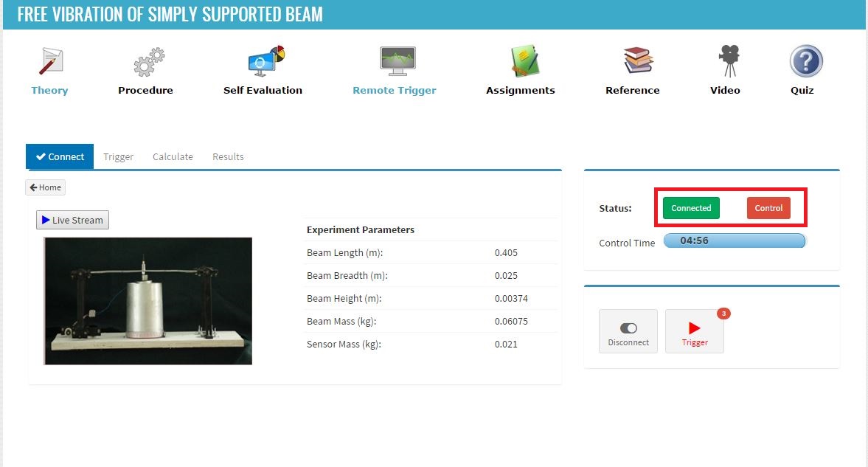The height and width of the screenshot is (467, 868).
Task: Open the Remote Trigger monitor icon
Action: point(397,61)
